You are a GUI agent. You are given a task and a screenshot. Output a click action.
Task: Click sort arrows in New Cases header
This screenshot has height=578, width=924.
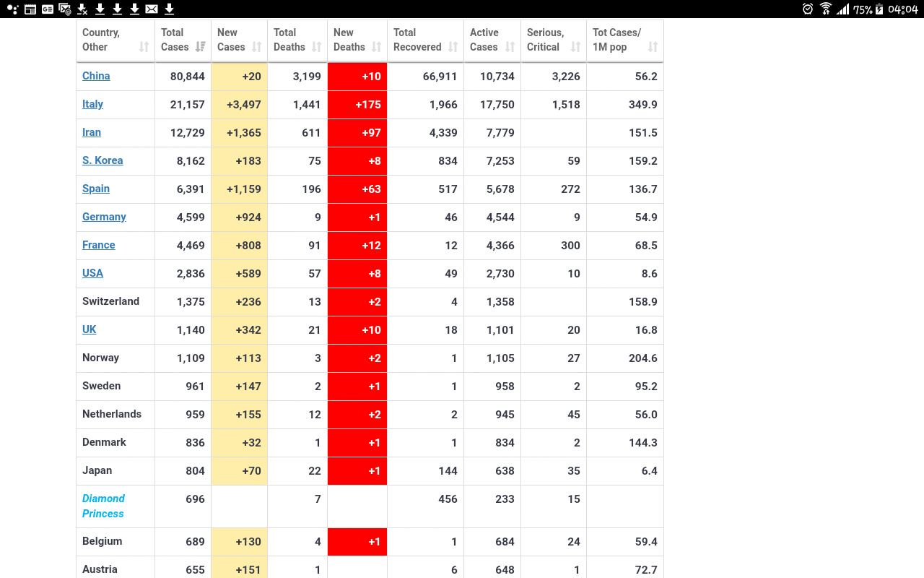[x=257, y=47]
